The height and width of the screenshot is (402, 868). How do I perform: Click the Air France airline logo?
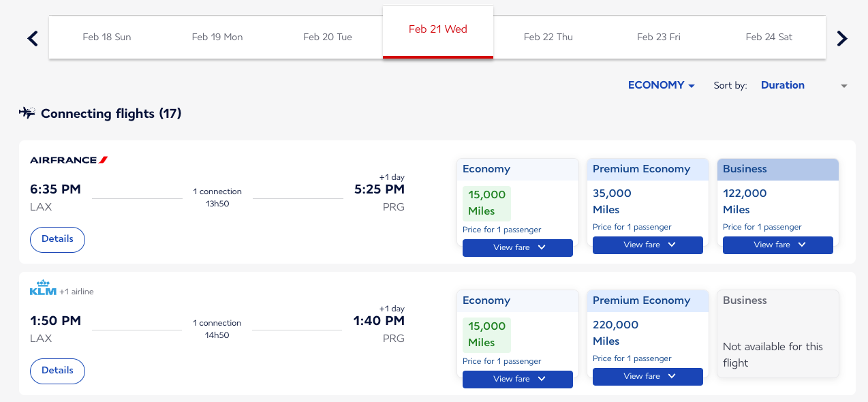[68, 159]
